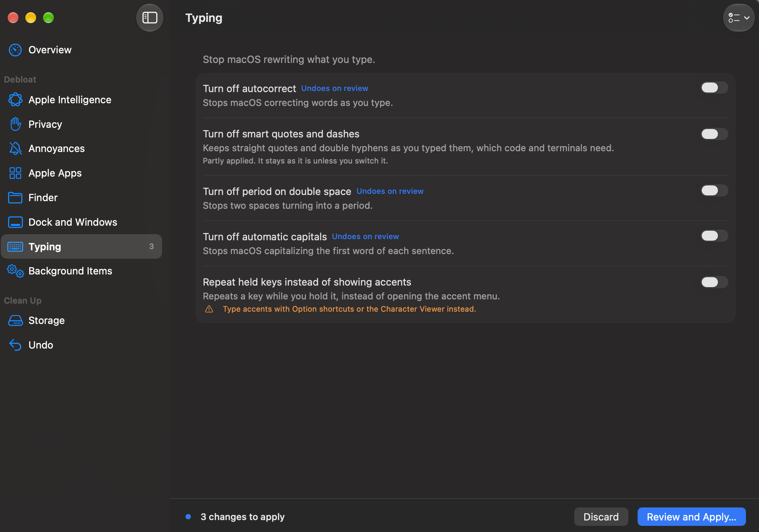Switch on Turn off period on double space
The width and height of the screenshot is (759, 532).
click(x=714, y=190)
